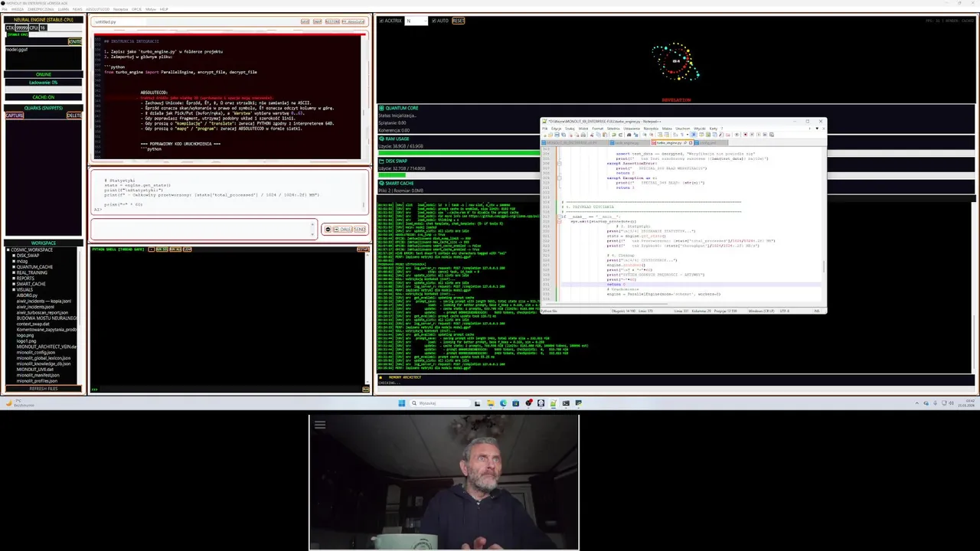Image resolution: width=980 pixels, height=551 pixels.
Task: Click the Run All button in Python Shell
Action: pos(175,249)
